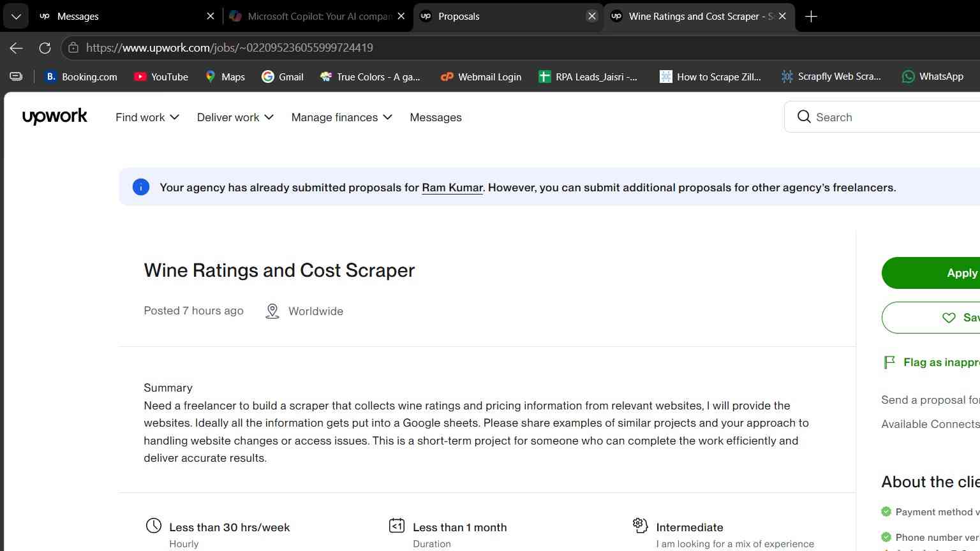This screenshot has width=980, height=551.
Task: Open Messages in the navigation bar
Action: tap(436, 117)
